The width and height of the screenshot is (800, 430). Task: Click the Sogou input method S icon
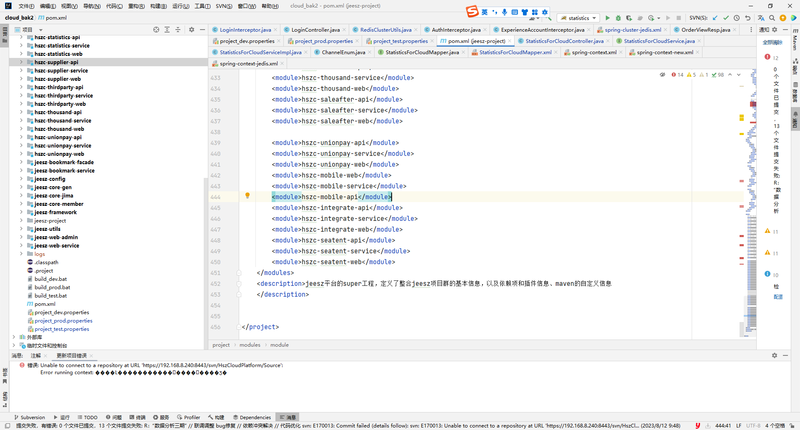(472, 11)
